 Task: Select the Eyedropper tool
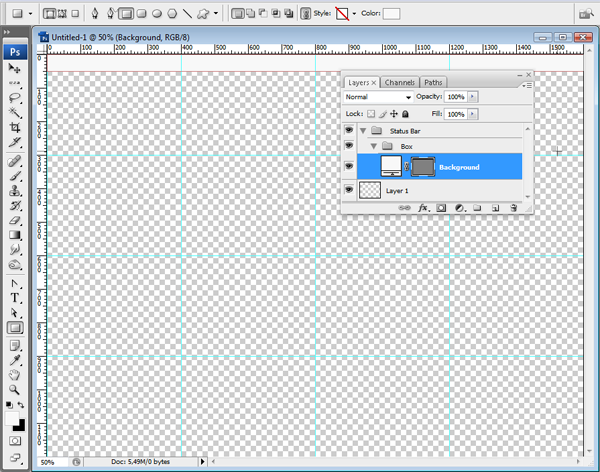pos(15,360)
